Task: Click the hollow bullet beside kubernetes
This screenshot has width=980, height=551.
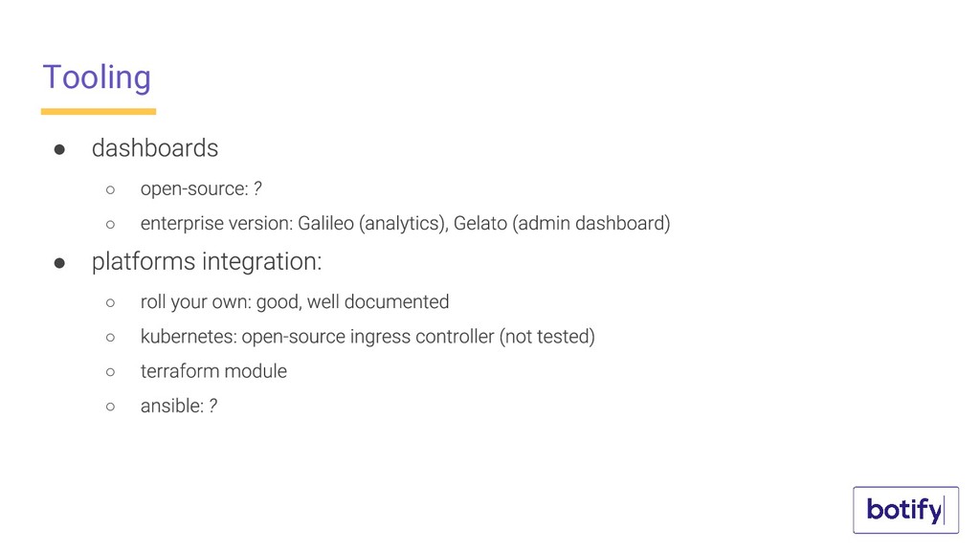Action: [x=111, y=338]
